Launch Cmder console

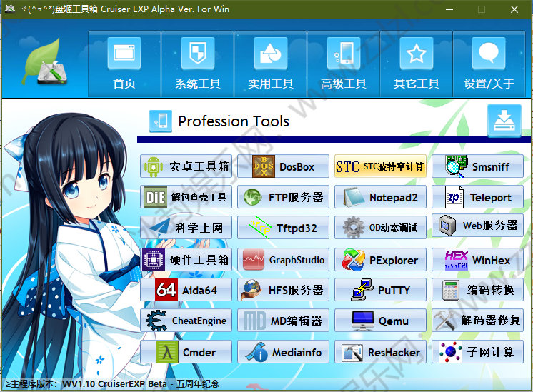click(x=186, y=352)
